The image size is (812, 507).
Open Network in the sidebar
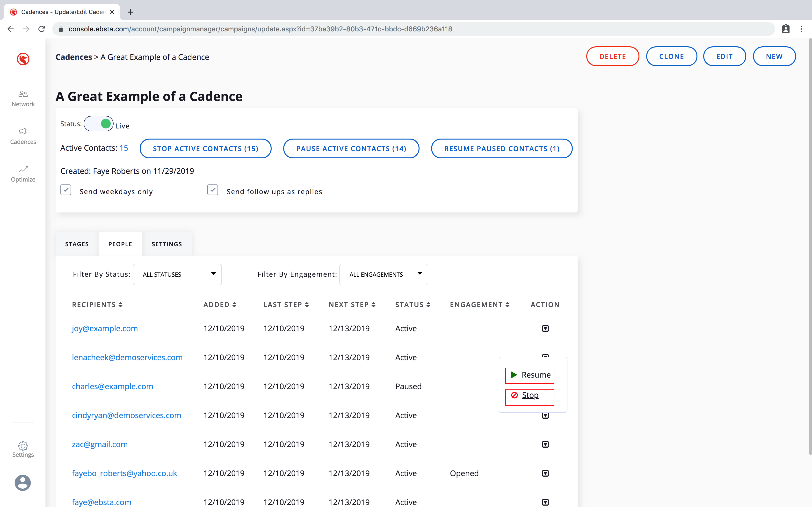(x=23, y=98)
